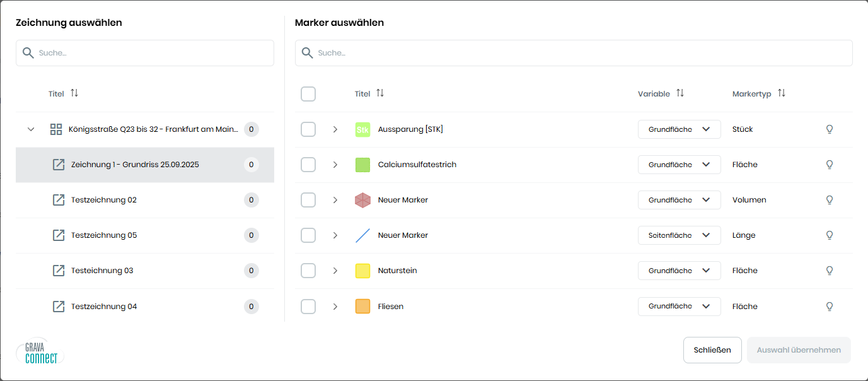Click the Auswahl übernehmen button
The width and height of the screenshot is (868, 381).
[798, 350]
